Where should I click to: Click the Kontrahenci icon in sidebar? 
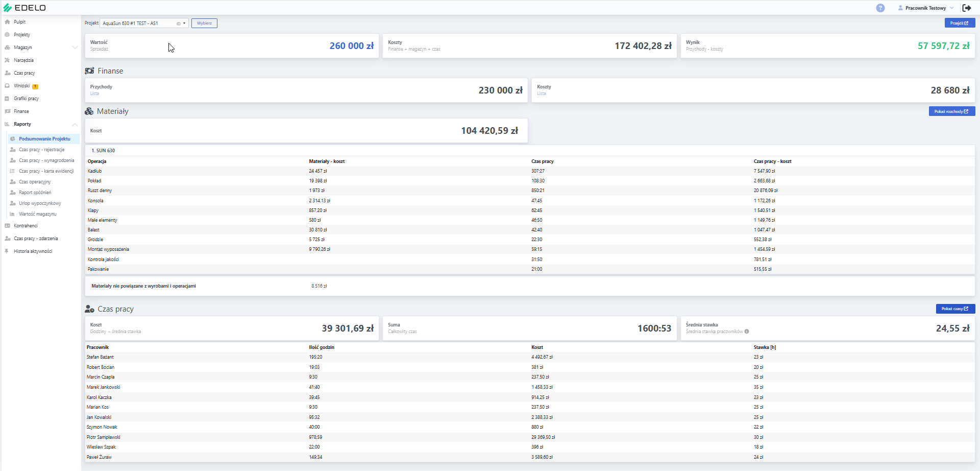[x=7, y=226]
